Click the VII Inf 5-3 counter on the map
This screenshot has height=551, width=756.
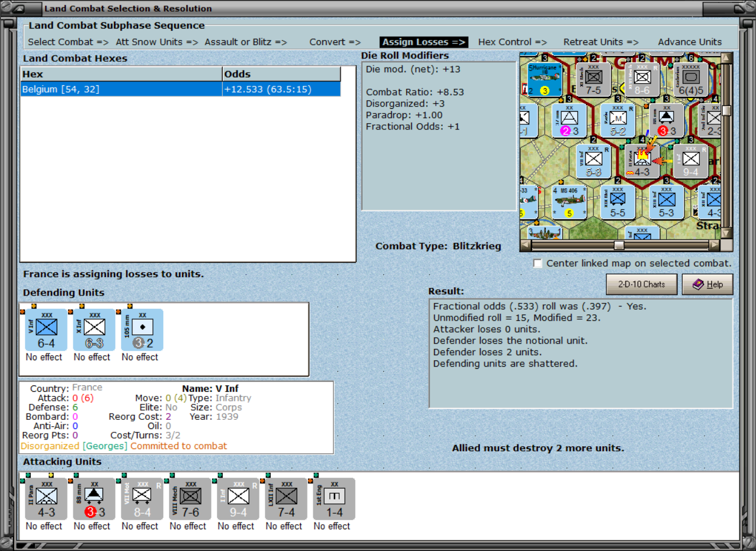[593, 161]
